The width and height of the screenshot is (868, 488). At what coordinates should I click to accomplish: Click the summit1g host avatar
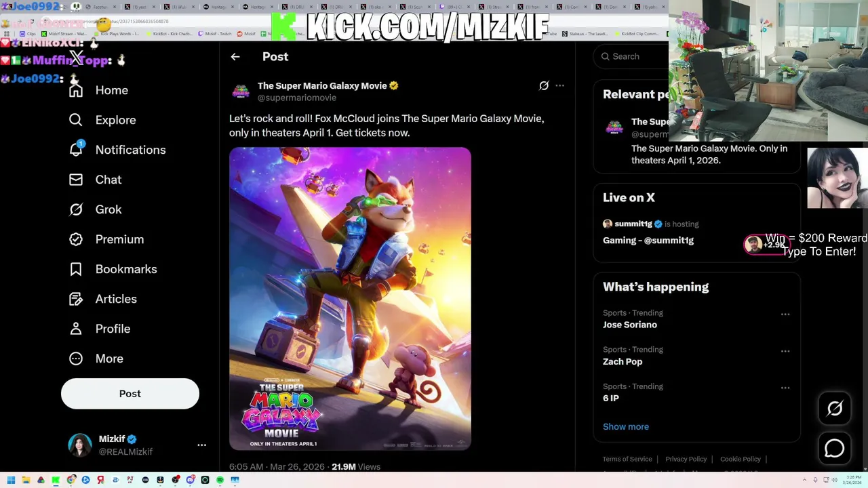[x=608, y=224]
